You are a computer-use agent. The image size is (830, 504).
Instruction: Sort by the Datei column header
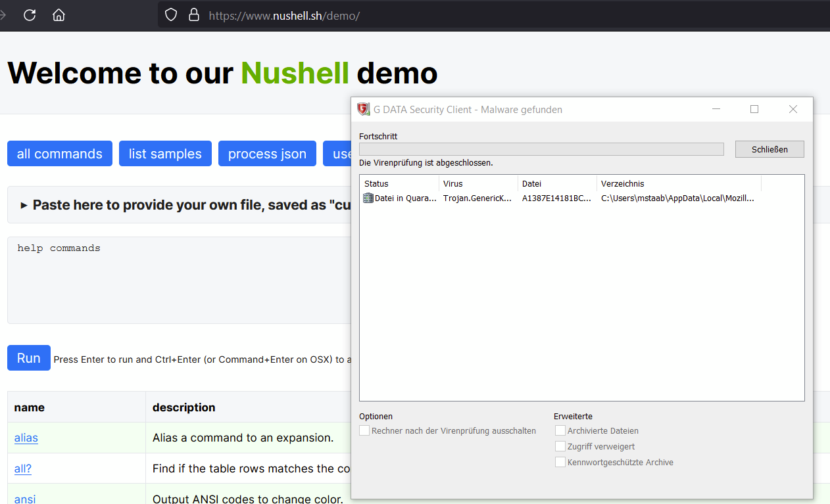(x=557, y=184)
